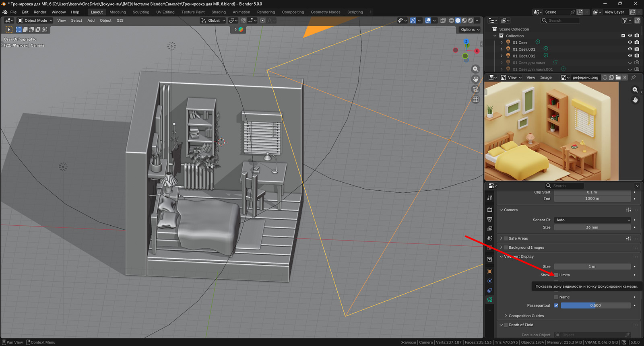
Task: Enable wireframe viewport shading
Action: 451,21
